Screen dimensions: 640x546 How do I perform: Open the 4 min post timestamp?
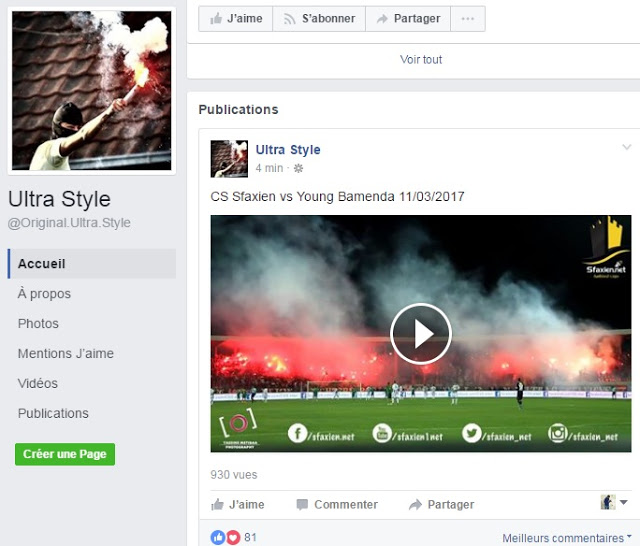click(269, 168)
